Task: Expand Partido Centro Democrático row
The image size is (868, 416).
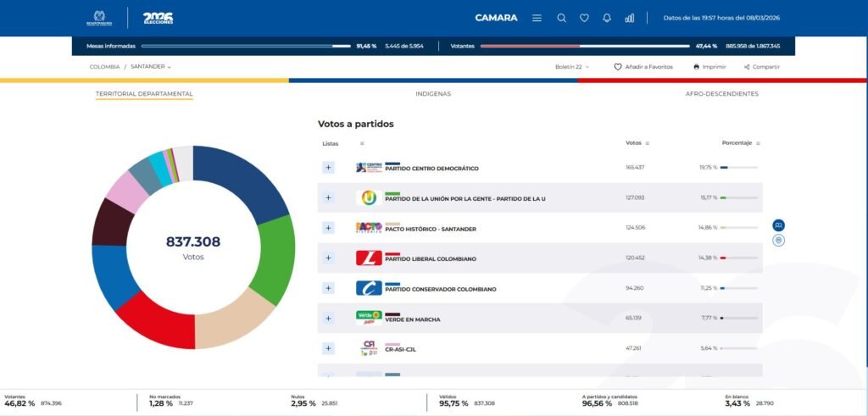Action: pos(328,168)
